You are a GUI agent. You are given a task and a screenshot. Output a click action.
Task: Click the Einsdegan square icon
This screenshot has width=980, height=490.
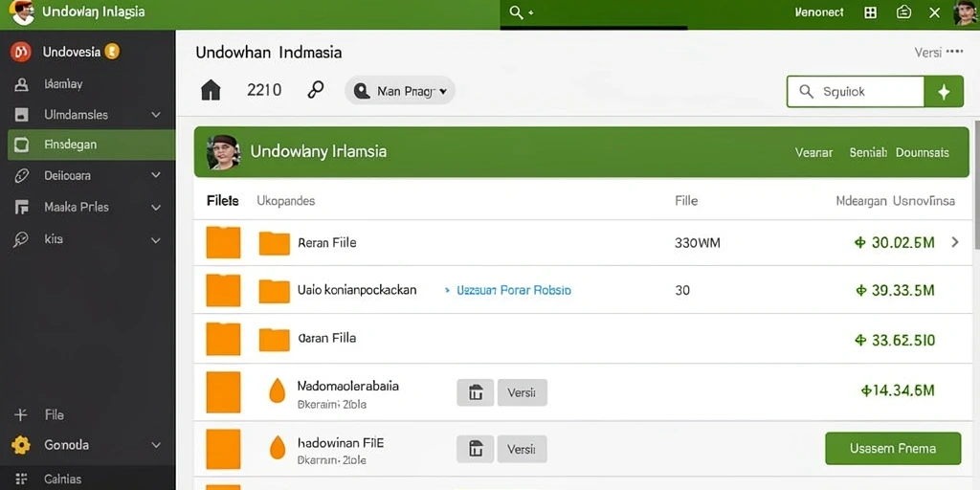click(x=21, y=145)
